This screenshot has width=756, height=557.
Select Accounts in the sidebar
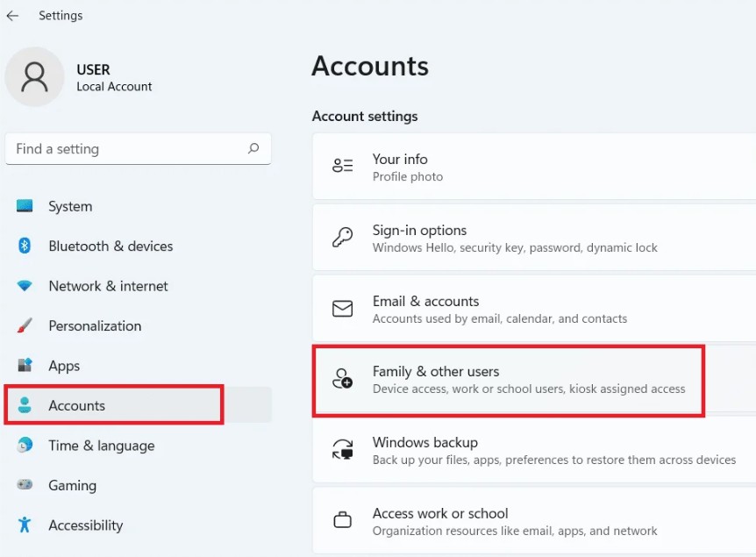77,405
